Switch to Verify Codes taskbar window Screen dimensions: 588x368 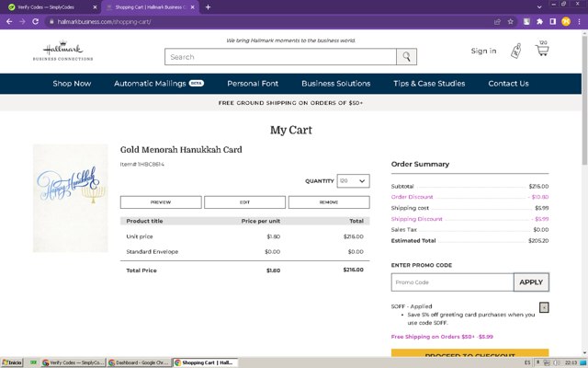[x=73, y=362]
